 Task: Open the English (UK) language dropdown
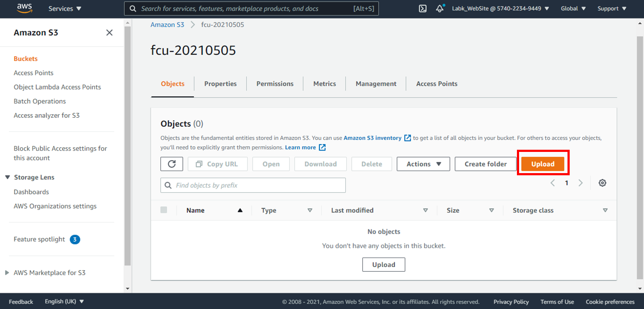64,302
